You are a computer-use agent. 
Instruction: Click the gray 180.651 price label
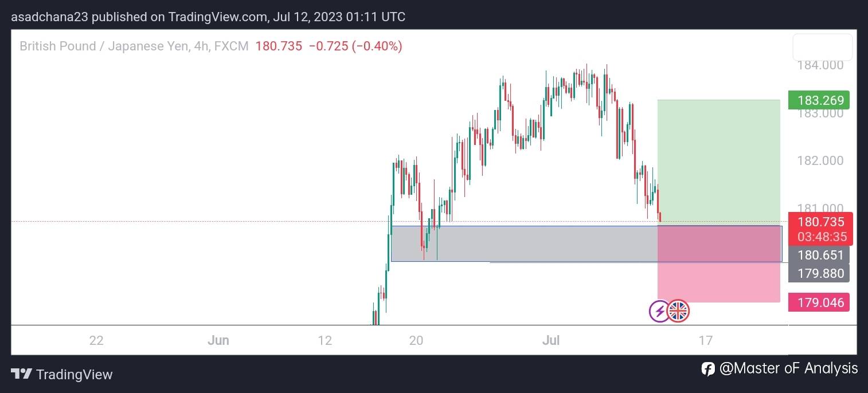click(x=819, y=256)
